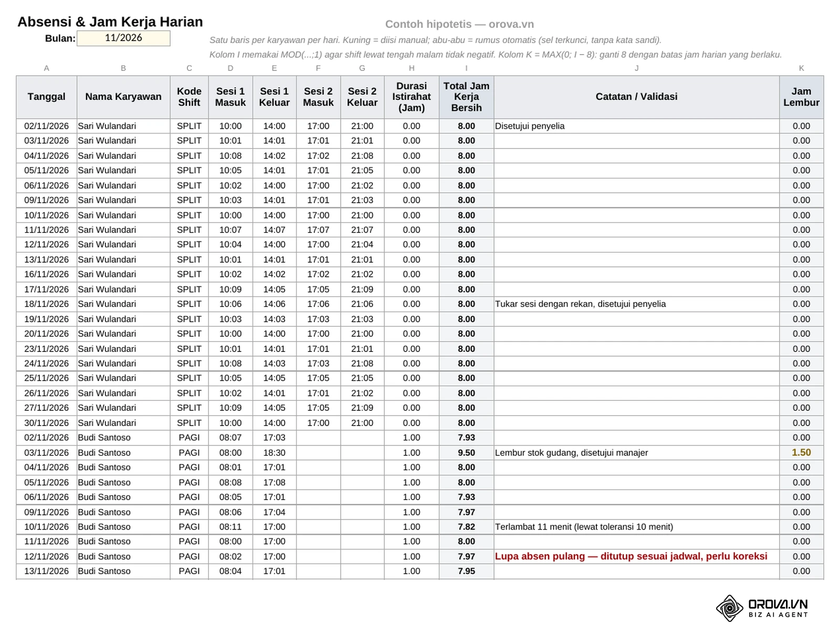Select the 17:06 Sesi 2 Masuk cell

(x=318, y=304)
